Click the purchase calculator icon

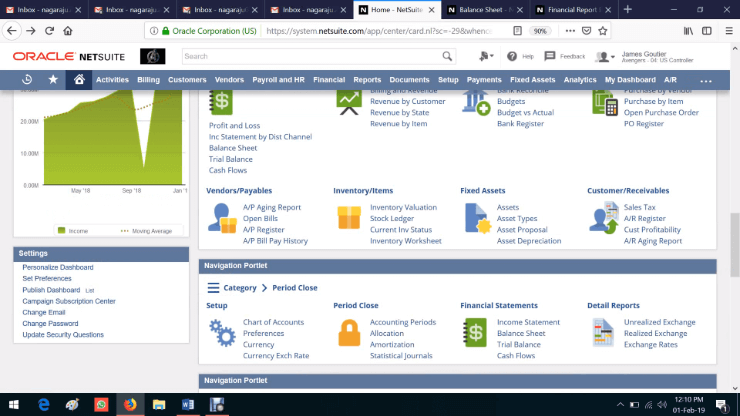[x=605, y=102]
